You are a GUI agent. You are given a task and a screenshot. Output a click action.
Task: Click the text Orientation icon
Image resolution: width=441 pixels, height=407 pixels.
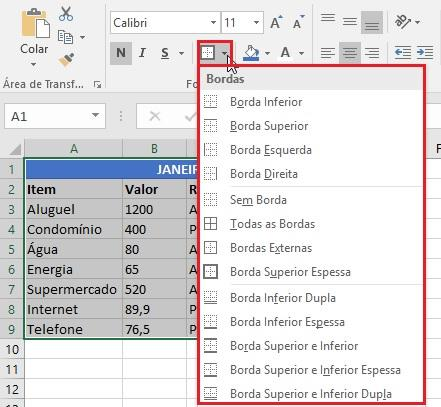point(403,22)
